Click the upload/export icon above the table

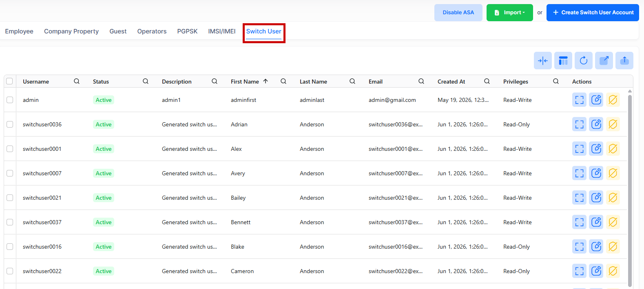click(624, 61)
